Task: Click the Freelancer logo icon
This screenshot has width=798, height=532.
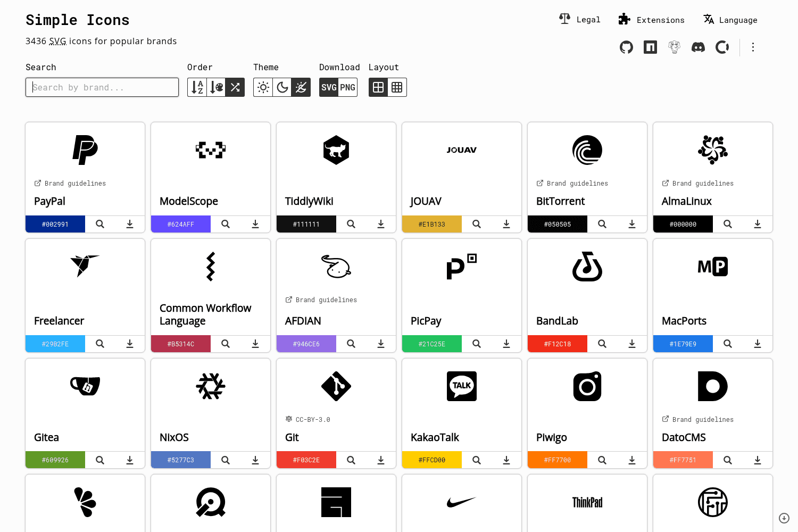Action: click(x=85, y=266)
